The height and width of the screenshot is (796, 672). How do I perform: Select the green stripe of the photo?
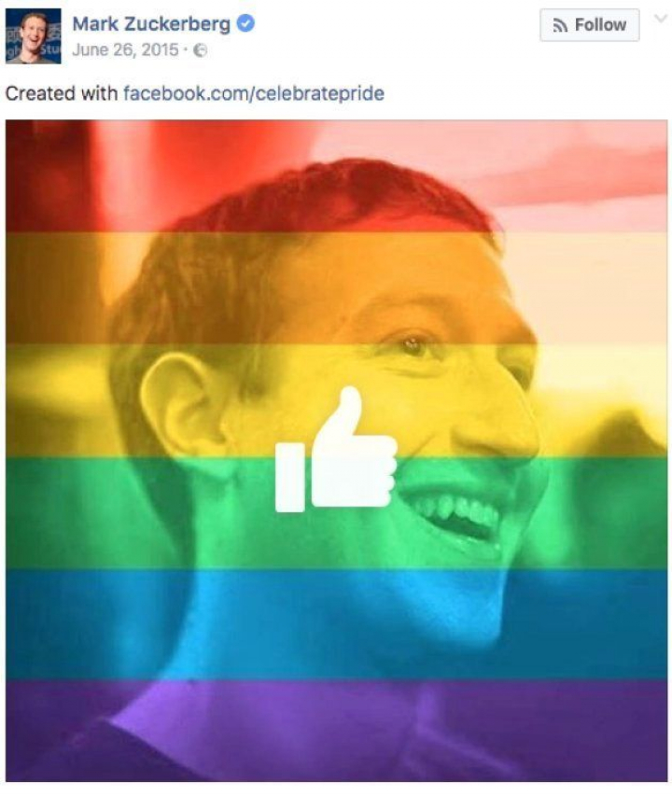pyautogui.click(x=337, y=512)
